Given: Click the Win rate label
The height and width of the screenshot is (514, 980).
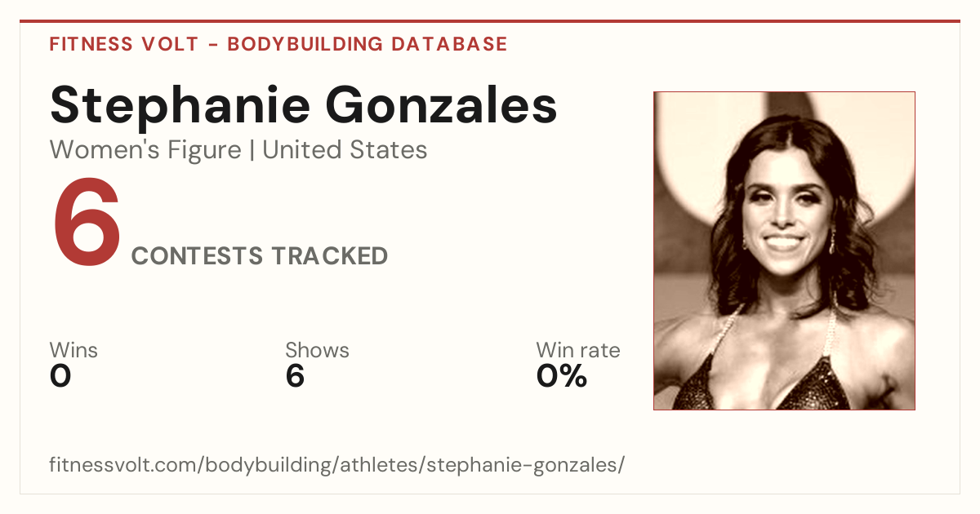Looking at the screenshot, I should pyautogui.click(x=578, y=351).
